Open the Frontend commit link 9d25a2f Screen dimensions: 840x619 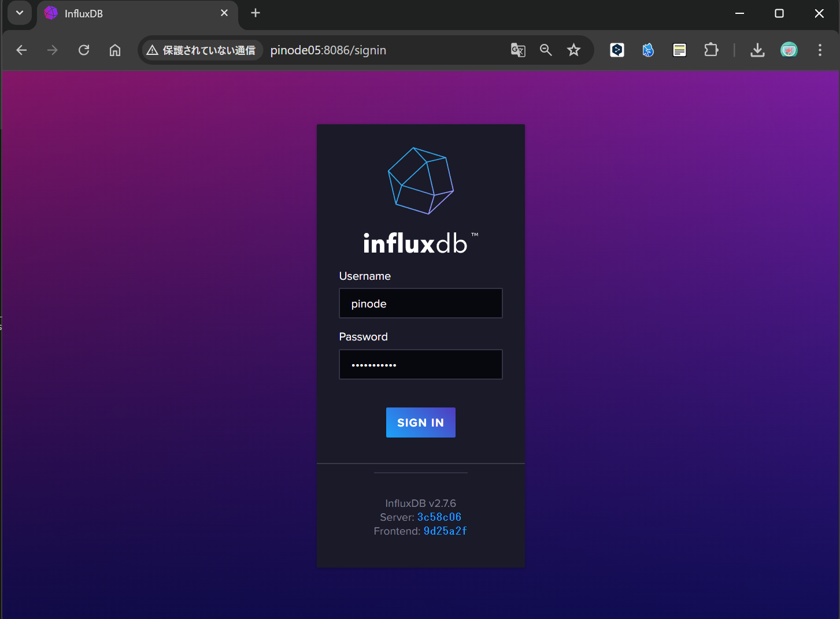point(445,531)
